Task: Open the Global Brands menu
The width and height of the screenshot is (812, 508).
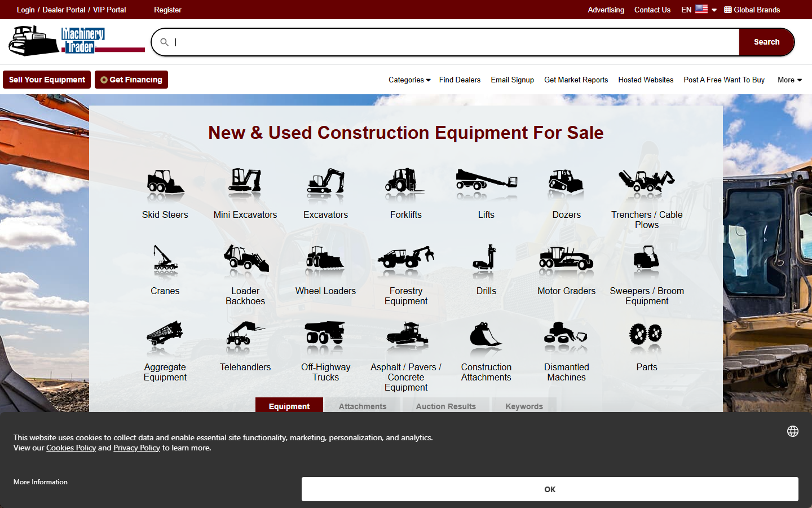Action: click(x=752, y=10)
